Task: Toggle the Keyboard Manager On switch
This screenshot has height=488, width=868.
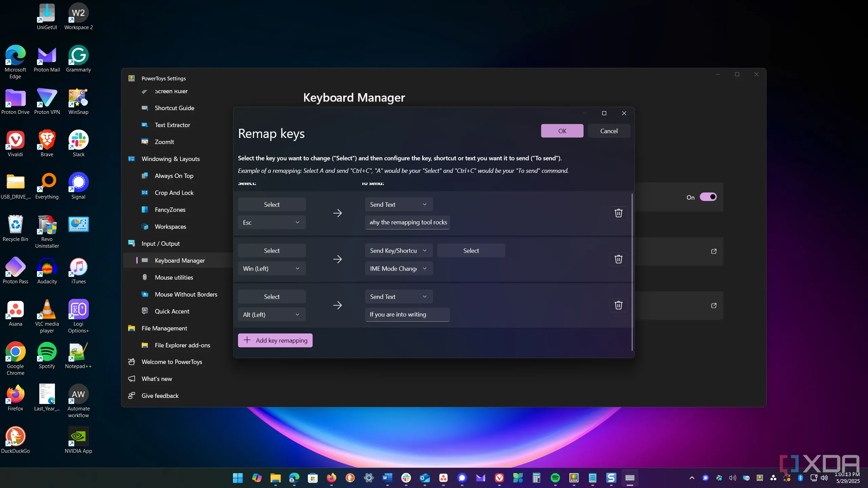Action: [708, 197]
